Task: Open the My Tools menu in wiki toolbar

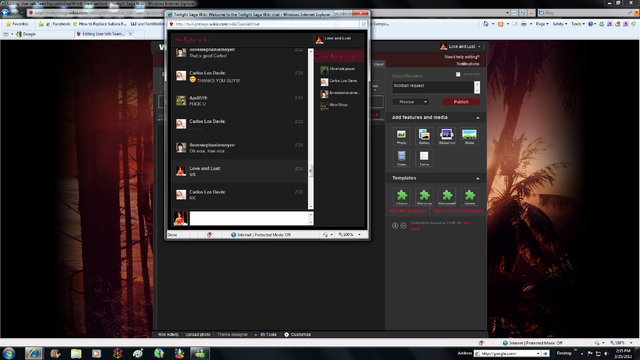Action: click(x=266, y=334)
